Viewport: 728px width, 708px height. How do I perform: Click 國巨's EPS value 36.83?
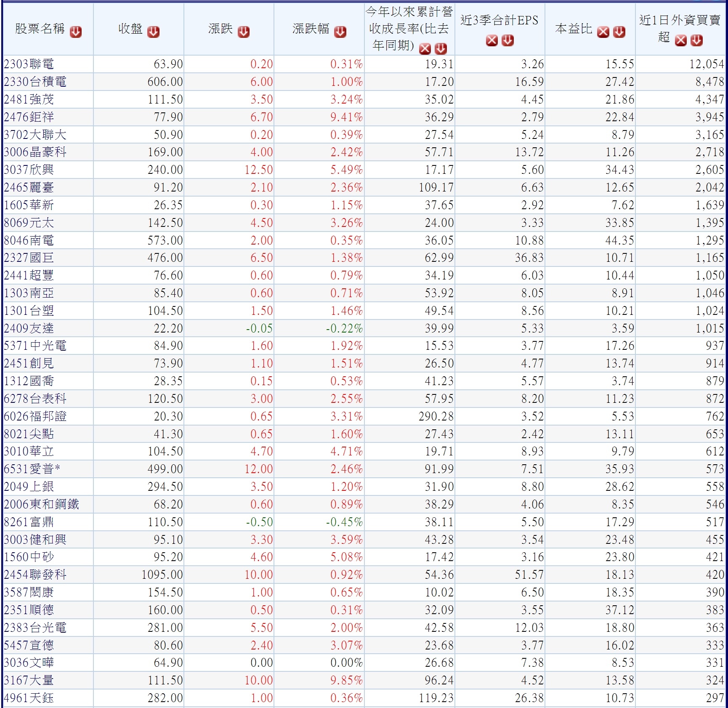(529, 258)
